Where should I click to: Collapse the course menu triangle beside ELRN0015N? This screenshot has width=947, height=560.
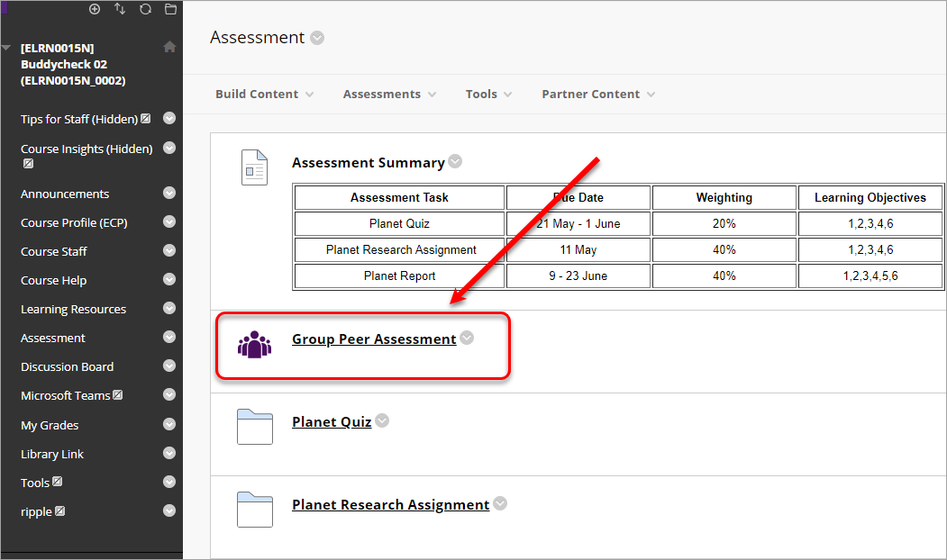click(x=6, y=48)
